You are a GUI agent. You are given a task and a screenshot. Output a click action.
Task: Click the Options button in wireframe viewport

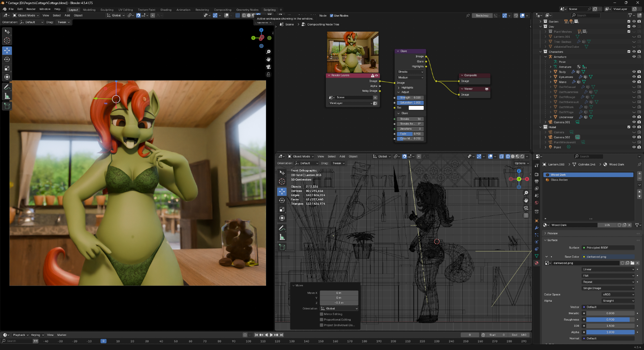521,163
